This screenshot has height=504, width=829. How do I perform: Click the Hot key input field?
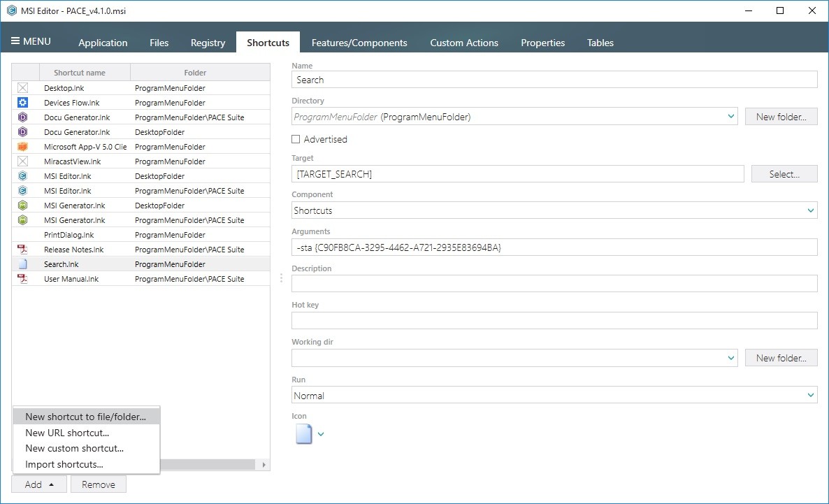pyautogui.click(x=554, y=320)
